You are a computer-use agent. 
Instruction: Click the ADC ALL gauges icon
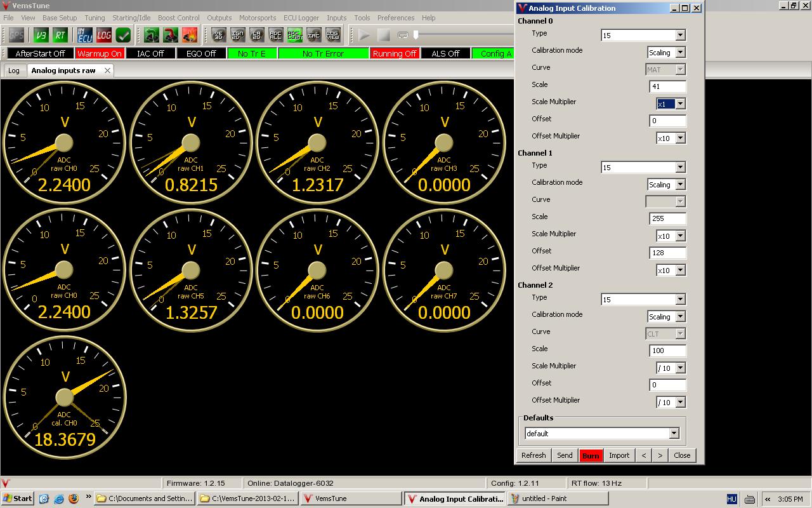[276, 35]
